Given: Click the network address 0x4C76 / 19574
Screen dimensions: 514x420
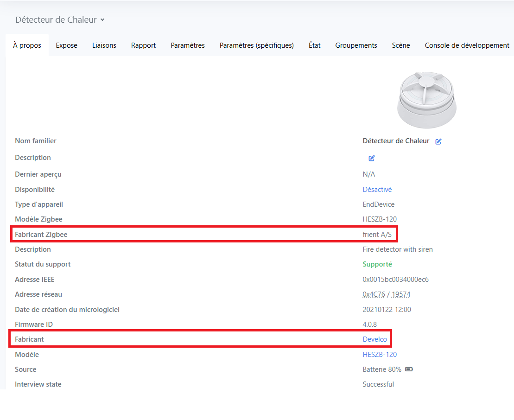Looking at the screenshot, I should pos(387,294).
